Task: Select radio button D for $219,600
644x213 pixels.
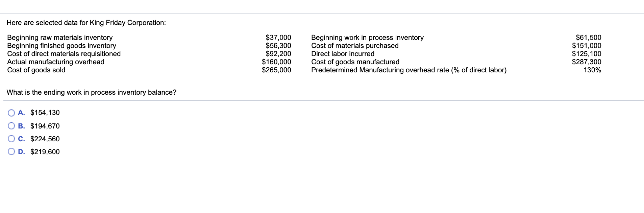Action: point(11,152)
